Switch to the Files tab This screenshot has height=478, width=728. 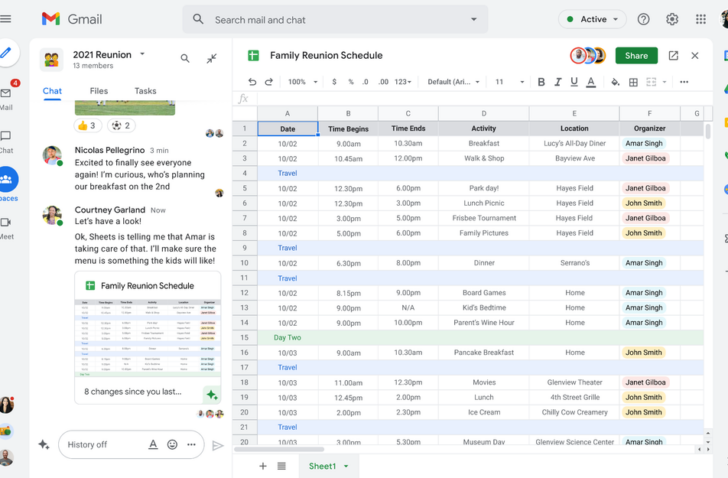(x=98, y=91)
